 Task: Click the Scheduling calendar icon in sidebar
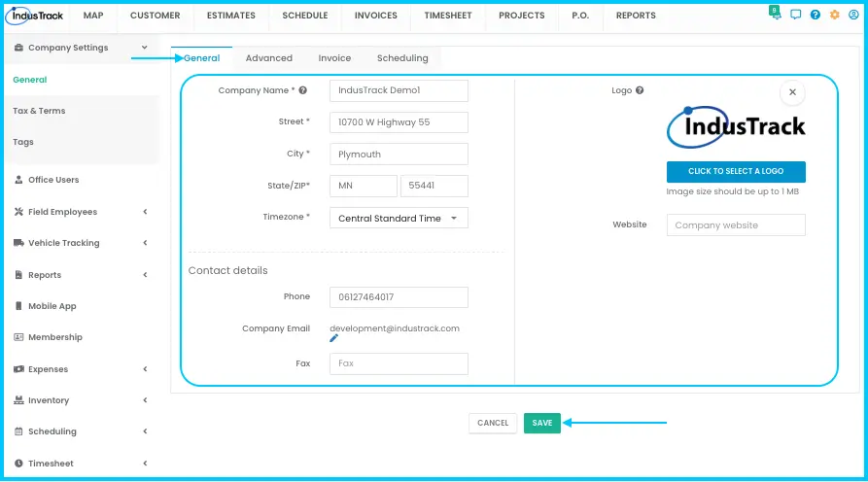(x=18, y=431)
